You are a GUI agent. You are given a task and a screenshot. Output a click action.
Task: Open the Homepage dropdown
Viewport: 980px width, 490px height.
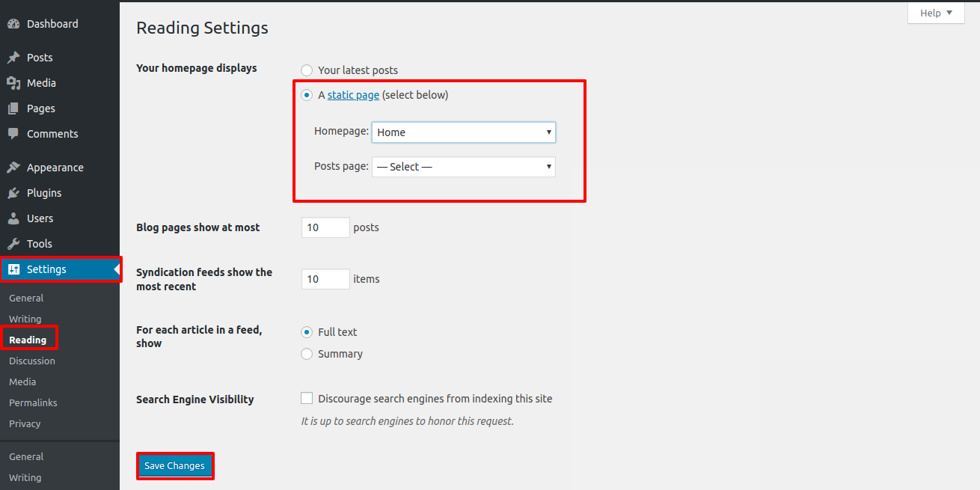click(x=463, y=132)
